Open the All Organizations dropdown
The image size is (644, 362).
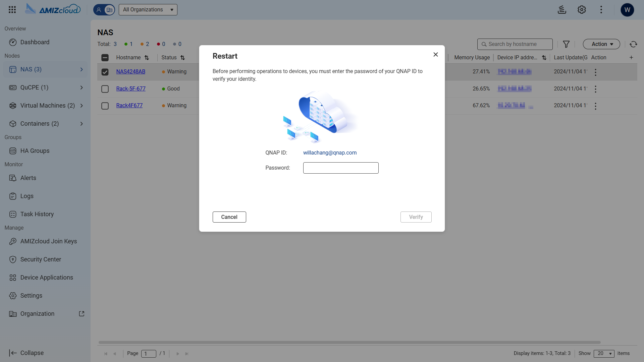(x=148, y=10)
